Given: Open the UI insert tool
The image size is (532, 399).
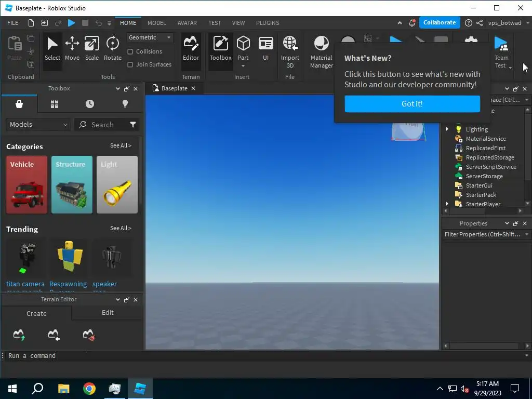Looking at the screenshot, I should pos(265,49).
